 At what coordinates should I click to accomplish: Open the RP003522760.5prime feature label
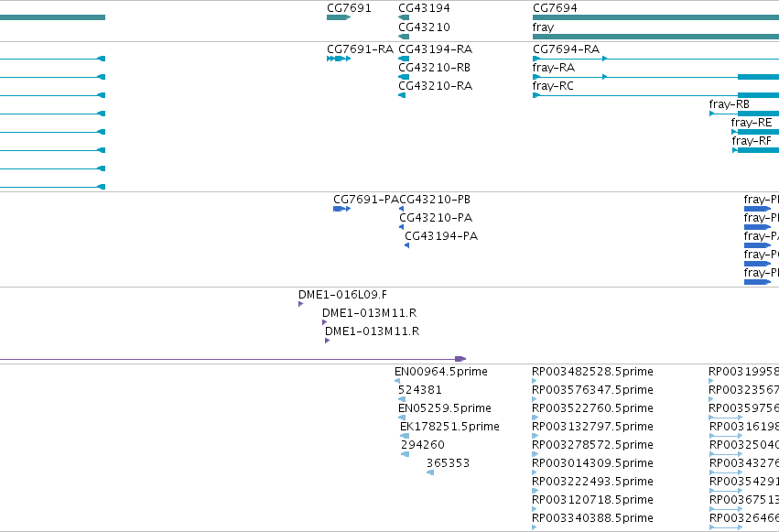pos(592,408)
